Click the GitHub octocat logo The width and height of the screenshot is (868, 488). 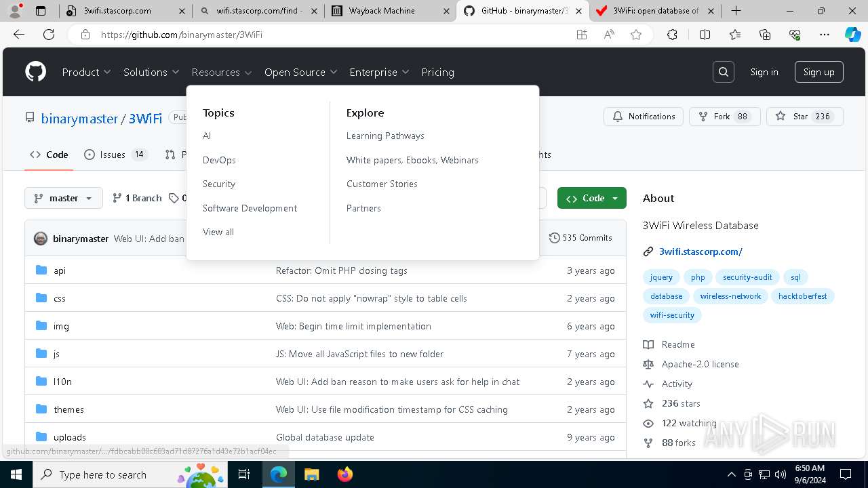click(36, 72)
